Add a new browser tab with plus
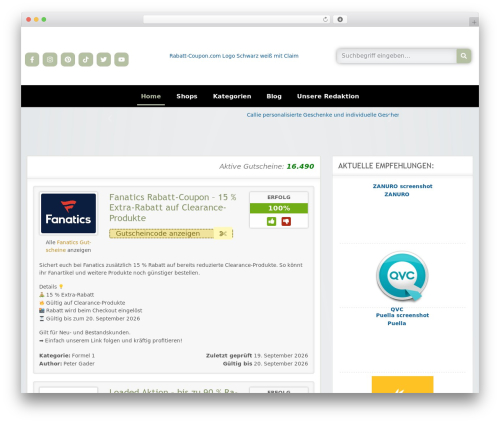The height and width of the screenshot is (423, 500). click(474, 22)
